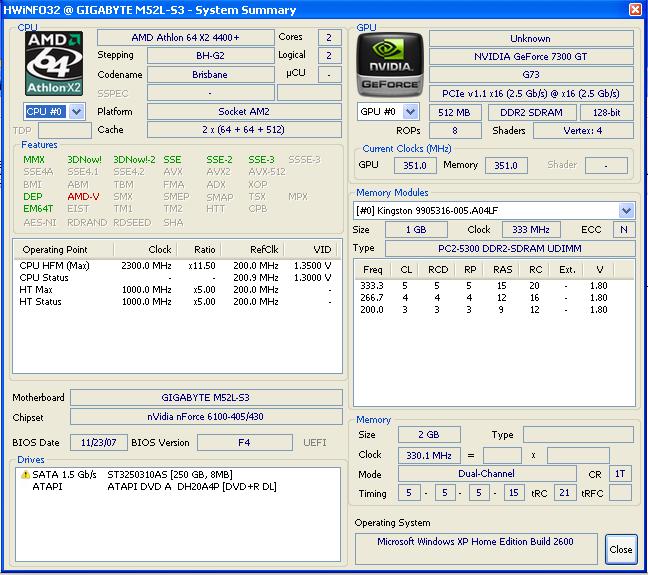This screenshot has width=648, height=575.
Task: Click the GPU clock 351.0 field
Action: click(415, 165)
